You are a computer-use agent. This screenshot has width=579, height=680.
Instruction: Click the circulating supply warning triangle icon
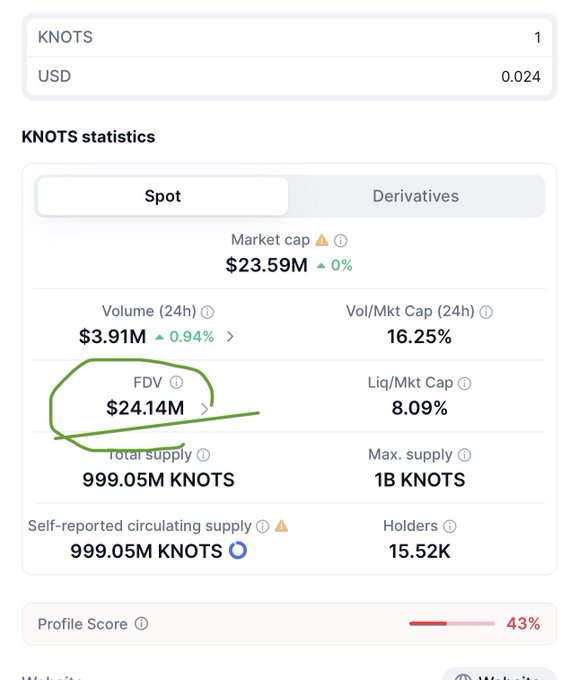[x=281, y=526]
